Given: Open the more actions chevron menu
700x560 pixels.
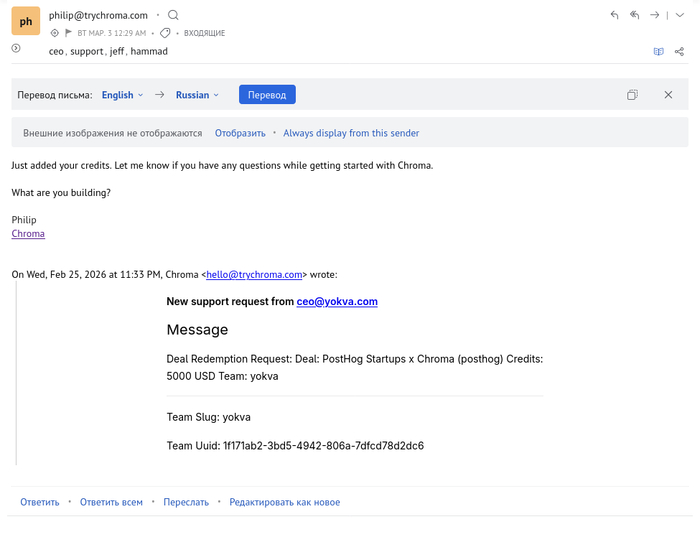Looking at the screenshot, I should pos(679,15).
